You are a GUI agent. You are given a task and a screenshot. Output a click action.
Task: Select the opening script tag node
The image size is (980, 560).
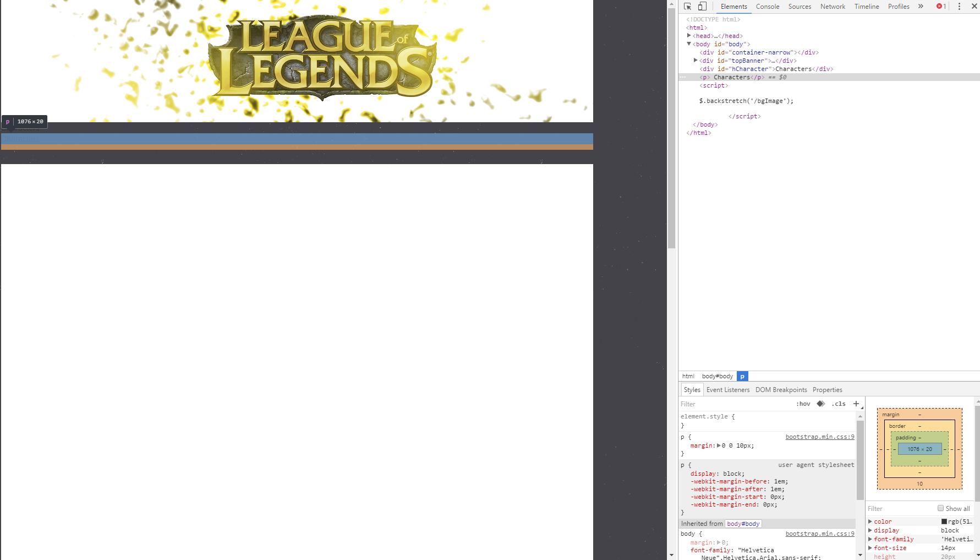[714, 85]
